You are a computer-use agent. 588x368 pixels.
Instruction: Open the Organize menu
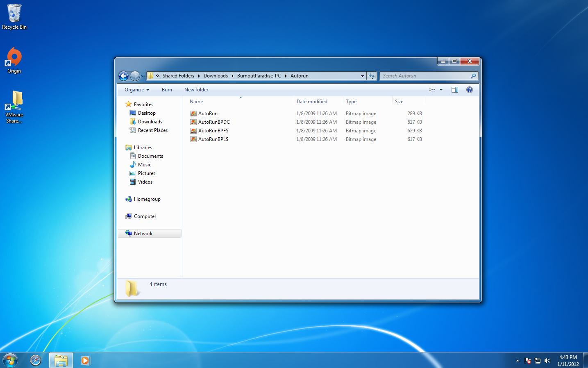[x=137, y=90]
